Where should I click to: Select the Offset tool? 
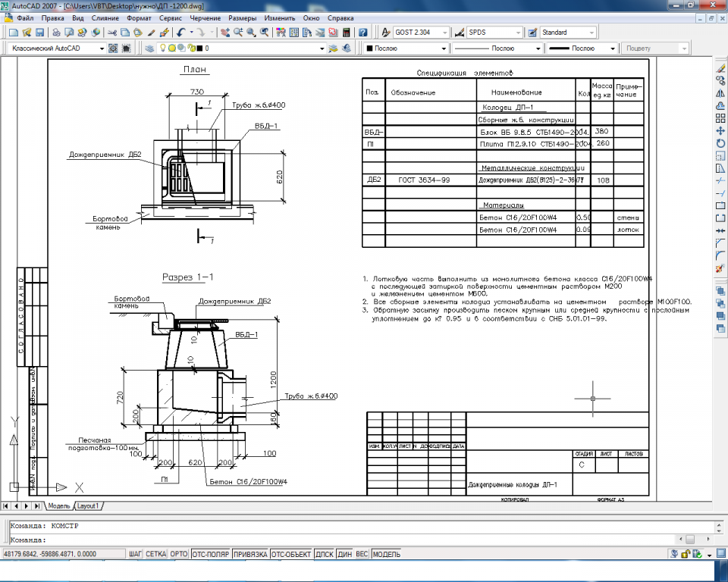720,106
